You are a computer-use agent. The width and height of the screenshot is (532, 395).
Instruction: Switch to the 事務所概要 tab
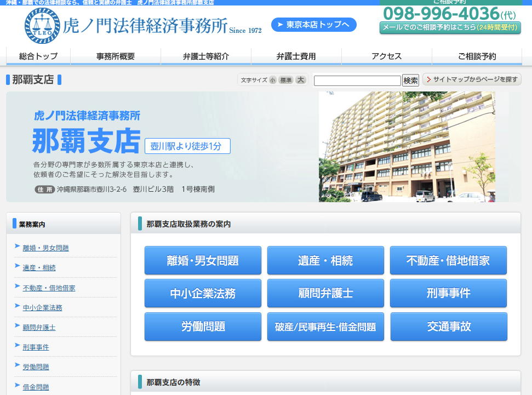115,56
